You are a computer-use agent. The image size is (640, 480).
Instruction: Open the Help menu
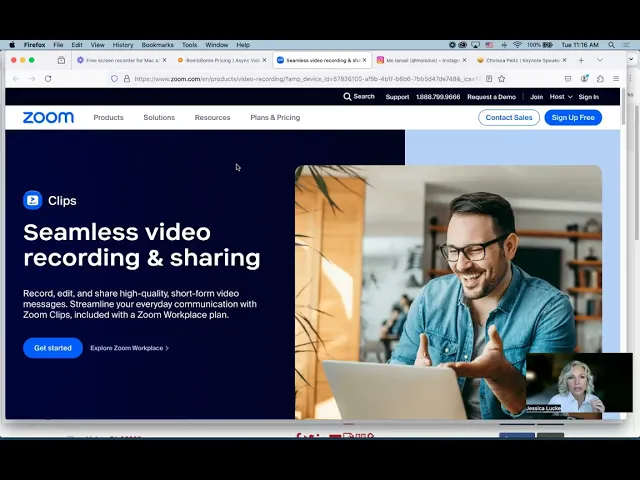pyautogui.click(x=243, y=45)
